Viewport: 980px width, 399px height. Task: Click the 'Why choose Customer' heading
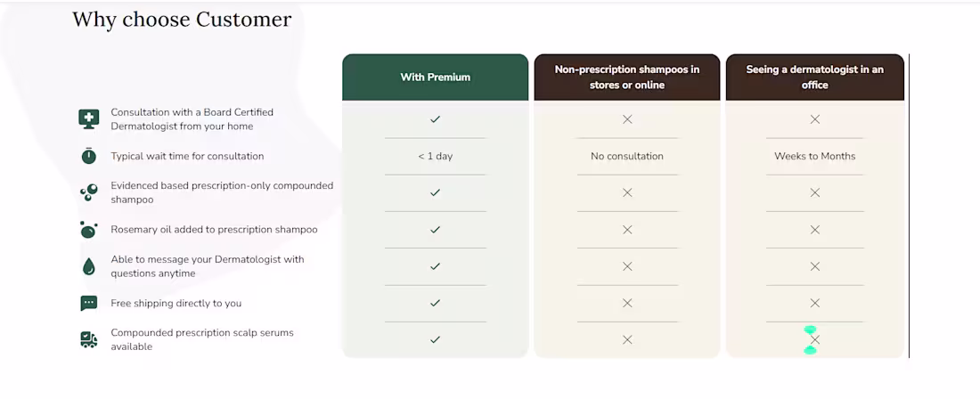(182, 20)
